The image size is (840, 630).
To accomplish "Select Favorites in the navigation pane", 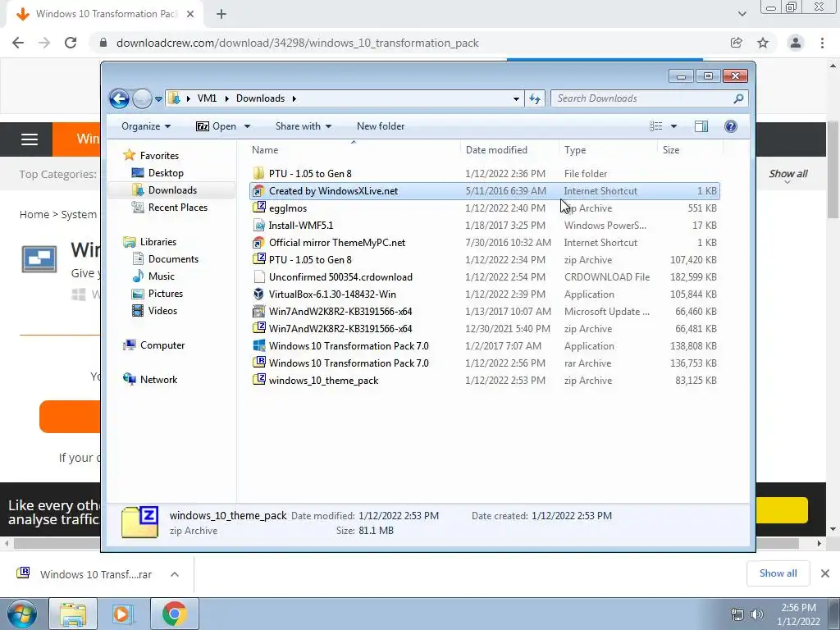I will coord(159,155).
